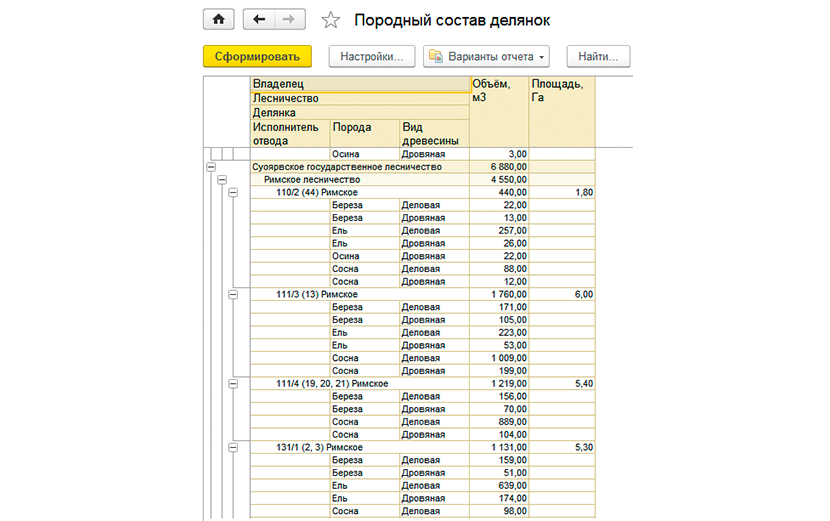Collapse the 111/3 (13) Римское group
Viewport: 830px width, 521px height.
pyautogui.click(x=233, y=294)
